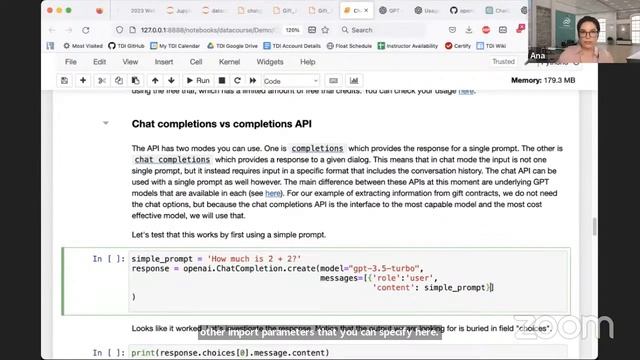
Task: Open the Kernel menu
Action: pyautogui.click(x=229, y=62)
